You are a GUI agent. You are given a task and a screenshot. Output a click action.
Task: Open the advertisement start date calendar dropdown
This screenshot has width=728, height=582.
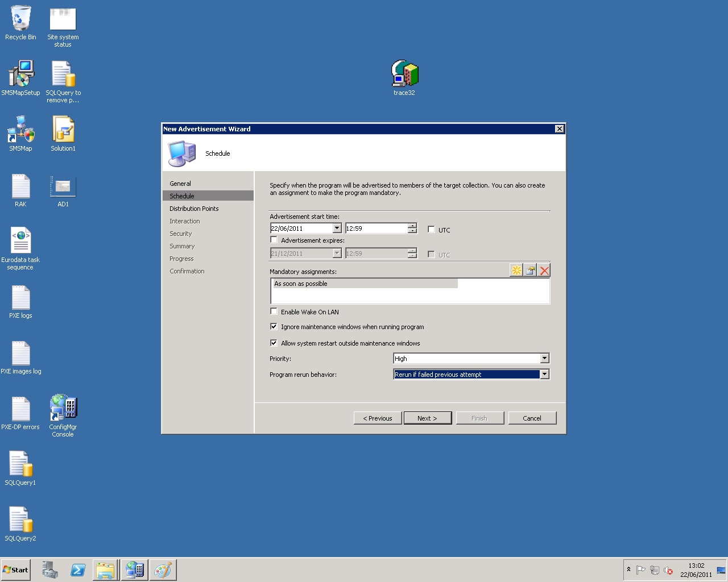click(x=336, y=228)
